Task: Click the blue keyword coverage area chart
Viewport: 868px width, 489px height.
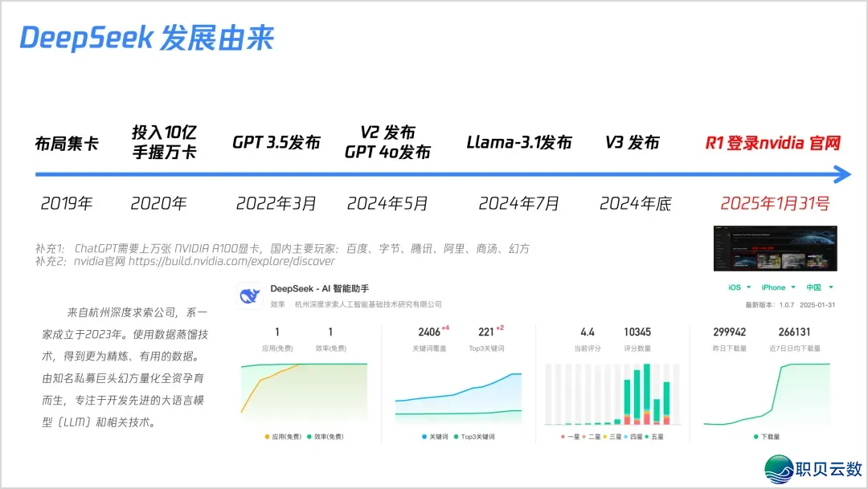Action: (458, 398)
